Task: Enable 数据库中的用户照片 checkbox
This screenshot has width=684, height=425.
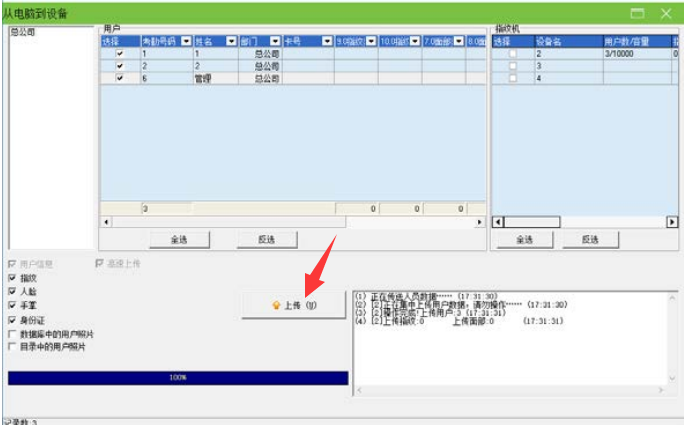Action: [x=12, y=334]
